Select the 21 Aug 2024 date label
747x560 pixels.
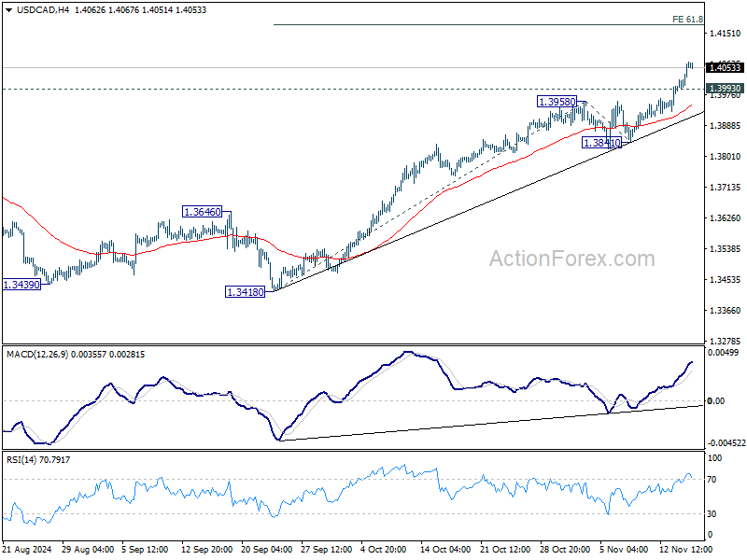click(27, 550)
